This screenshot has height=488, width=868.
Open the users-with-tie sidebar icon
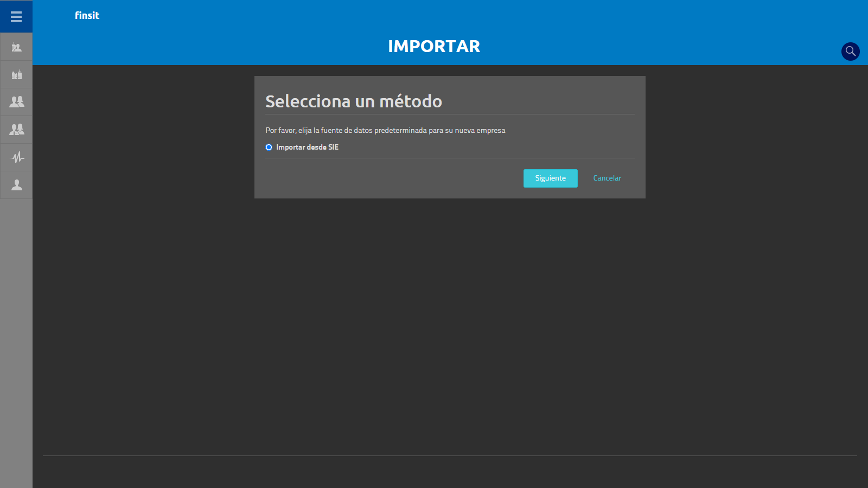pyautogui.click(x=16, y=130)
